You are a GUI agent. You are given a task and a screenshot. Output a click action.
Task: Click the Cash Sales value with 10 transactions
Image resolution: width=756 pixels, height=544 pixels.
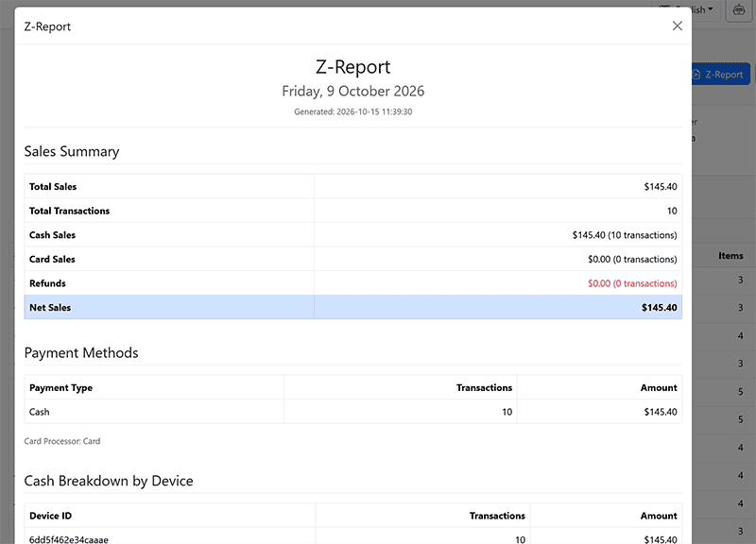click(625, 234)
